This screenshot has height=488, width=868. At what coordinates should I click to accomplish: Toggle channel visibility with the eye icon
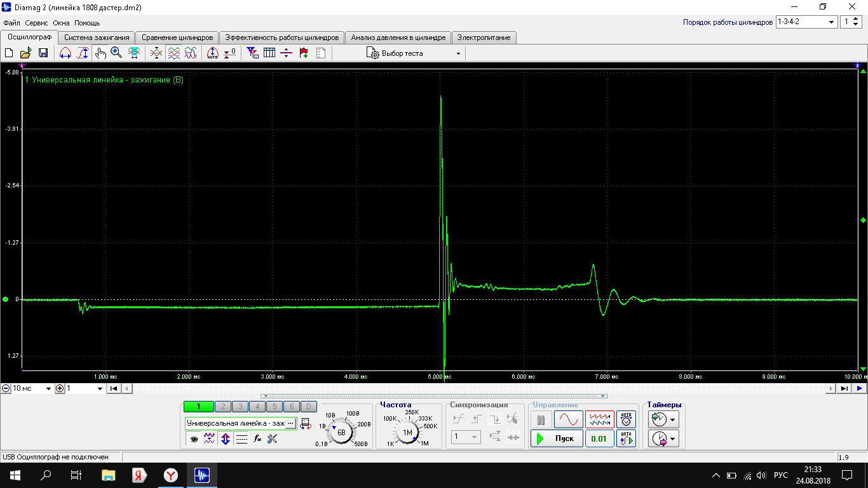click(x=194, y=438)
